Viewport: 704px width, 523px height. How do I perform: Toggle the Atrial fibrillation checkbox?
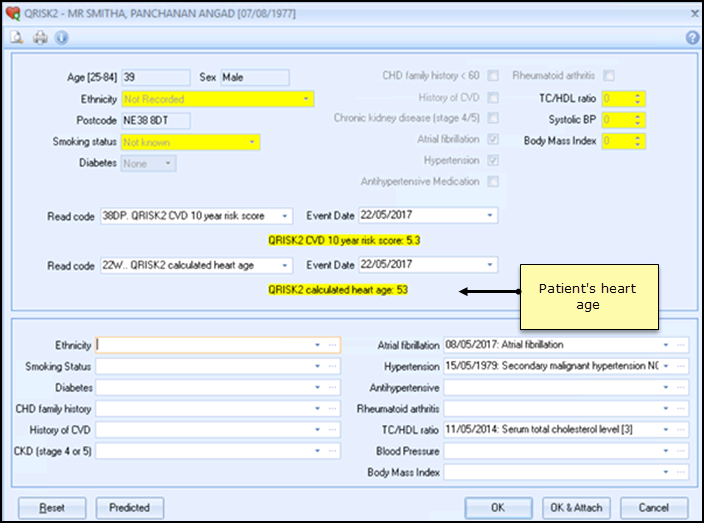(x=493, y=140)
